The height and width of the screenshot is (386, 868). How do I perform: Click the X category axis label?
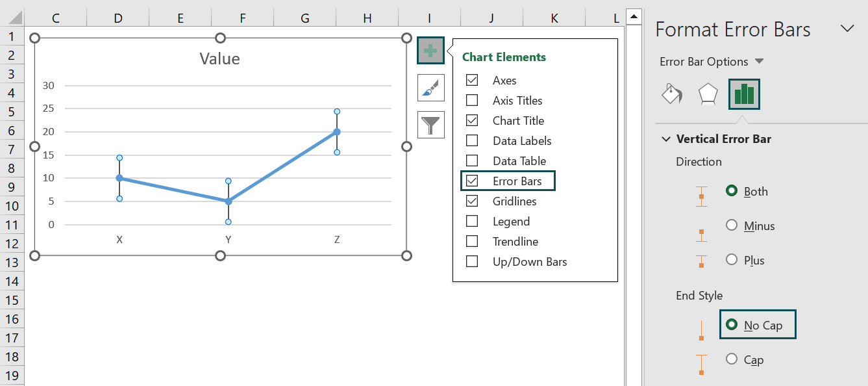(119, 240)
